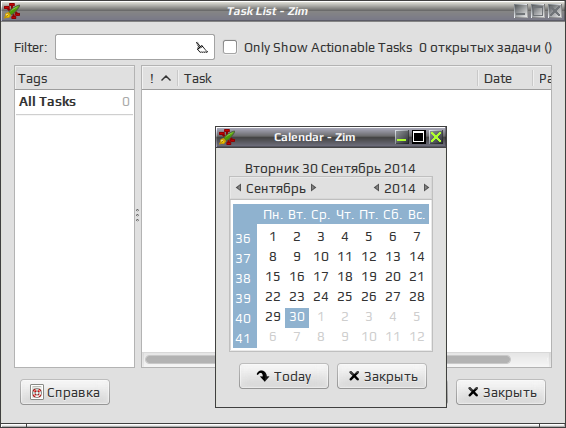The image size is (566, 428).
Task: Select All Tasks in tags list
Action: coord(74,102)
